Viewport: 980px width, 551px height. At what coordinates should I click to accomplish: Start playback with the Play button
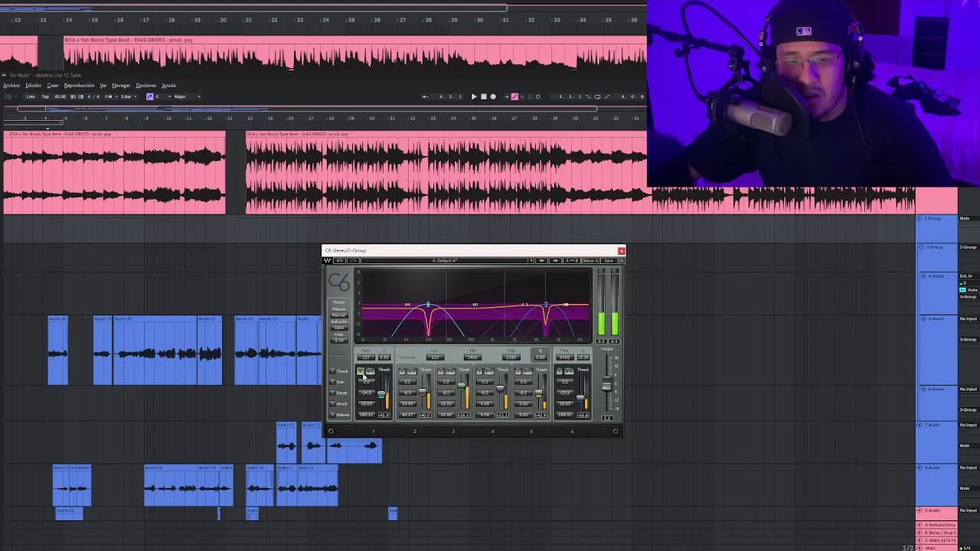pos(474,96)
